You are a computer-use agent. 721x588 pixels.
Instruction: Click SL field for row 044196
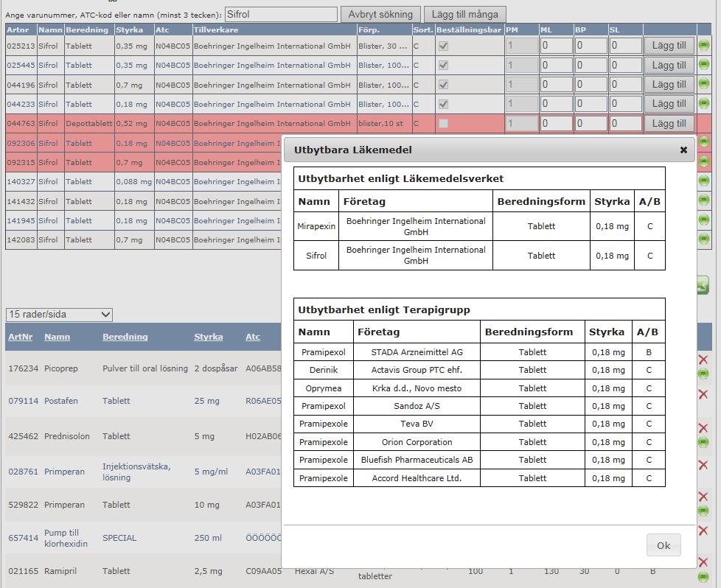click(x=625, y=85)
